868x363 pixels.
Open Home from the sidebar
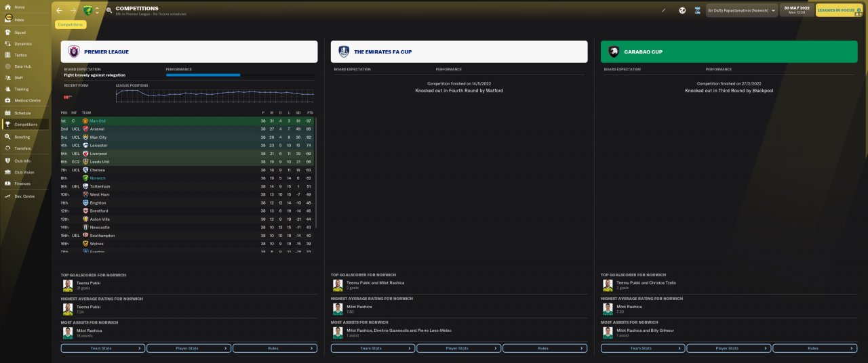[x=19, y=7]
